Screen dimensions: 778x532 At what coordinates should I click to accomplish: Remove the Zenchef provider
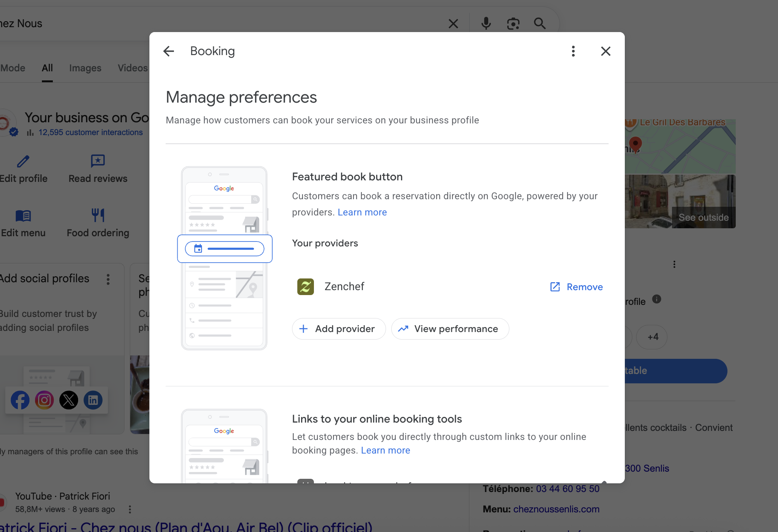click(584, 287)
